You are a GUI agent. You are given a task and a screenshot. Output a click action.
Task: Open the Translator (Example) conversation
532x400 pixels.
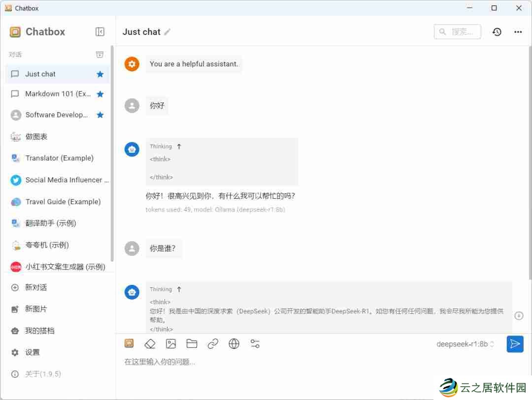point(59,158)
